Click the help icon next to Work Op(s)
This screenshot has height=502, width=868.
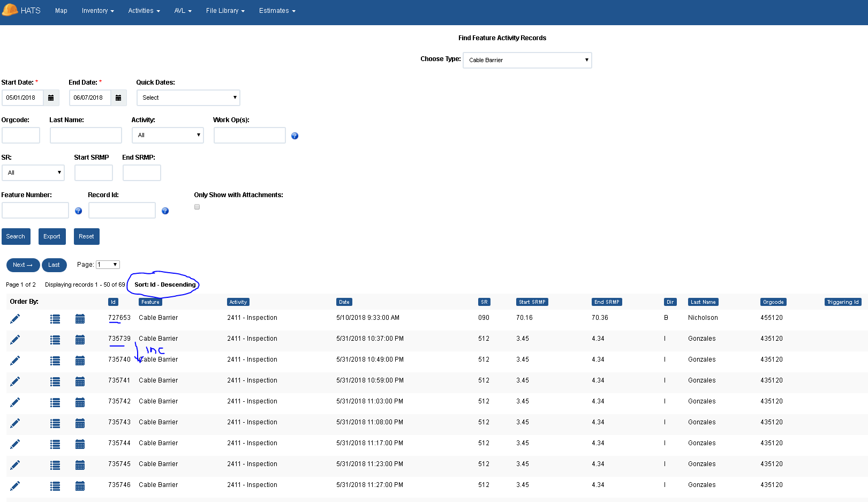295,136
